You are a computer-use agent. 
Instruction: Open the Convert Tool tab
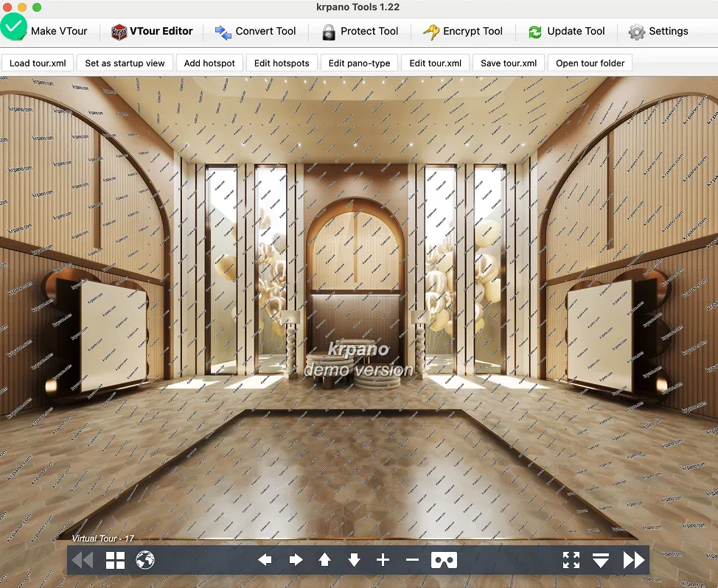pos(256,31)
